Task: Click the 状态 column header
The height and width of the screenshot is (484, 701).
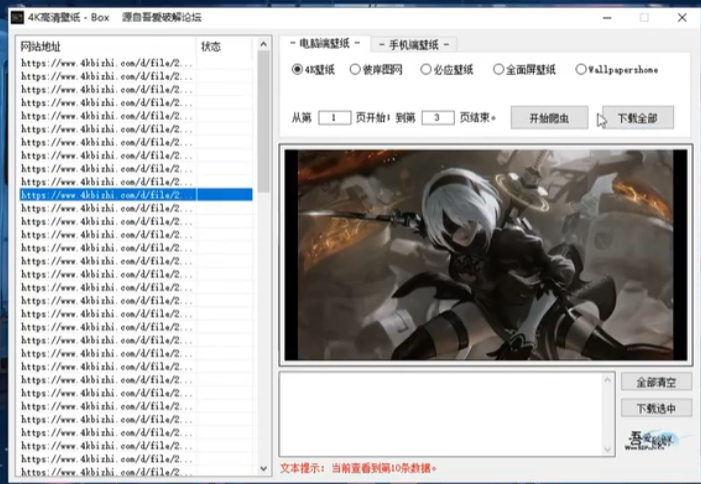Action: pyautogui.click(x=224, y=46)
